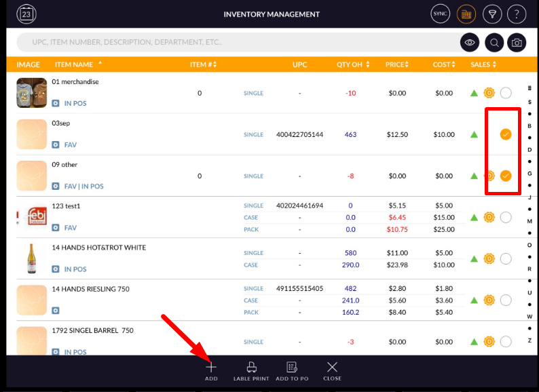
Task: Toggle the eye visibility icon
Action: pos(469,43)
